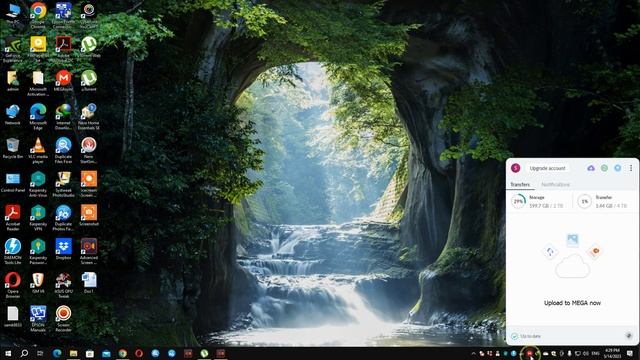Open taskbar Search

tap(24, 353)
